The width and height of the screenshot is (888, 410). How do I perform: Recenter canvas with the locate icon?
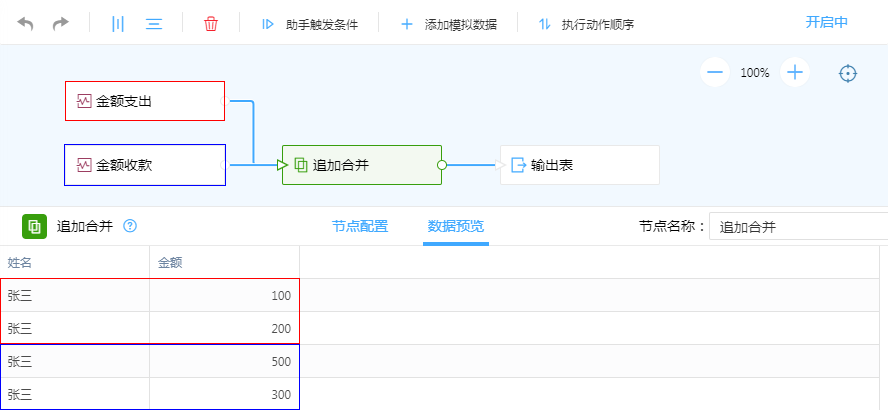(848, 73)
